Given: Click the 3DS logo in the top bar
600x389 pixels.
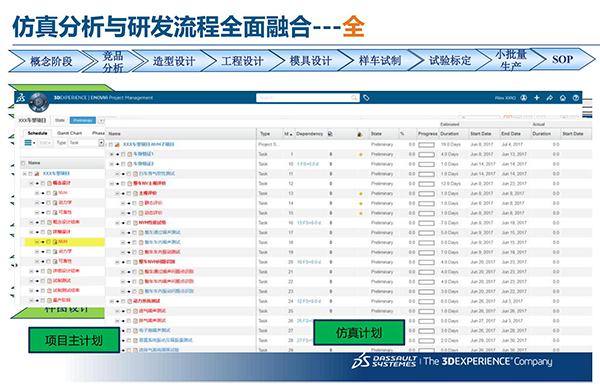Looking at the screenshot, I should tap(21, 98).
